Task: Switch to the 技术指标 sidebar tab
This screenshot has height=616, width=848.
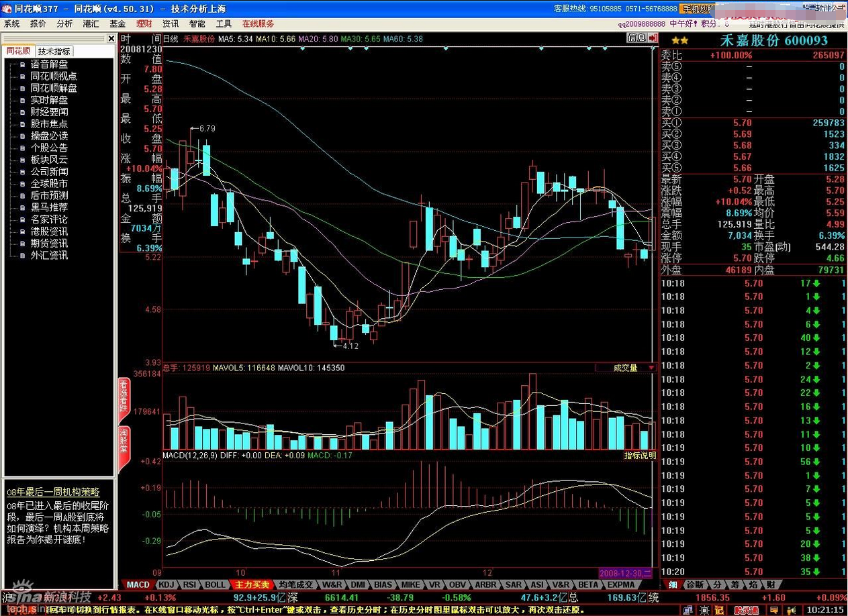Action: tap(53, 51)
